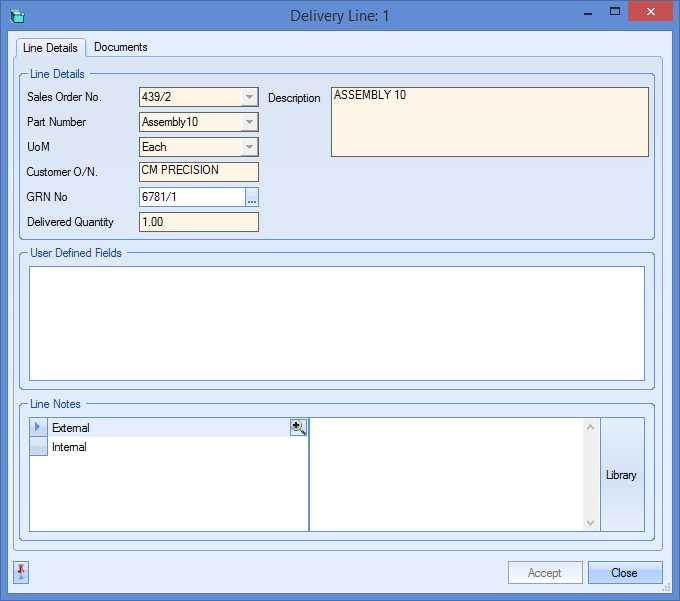Click the Library button
680x601 pixels.
tap(621, 475)
